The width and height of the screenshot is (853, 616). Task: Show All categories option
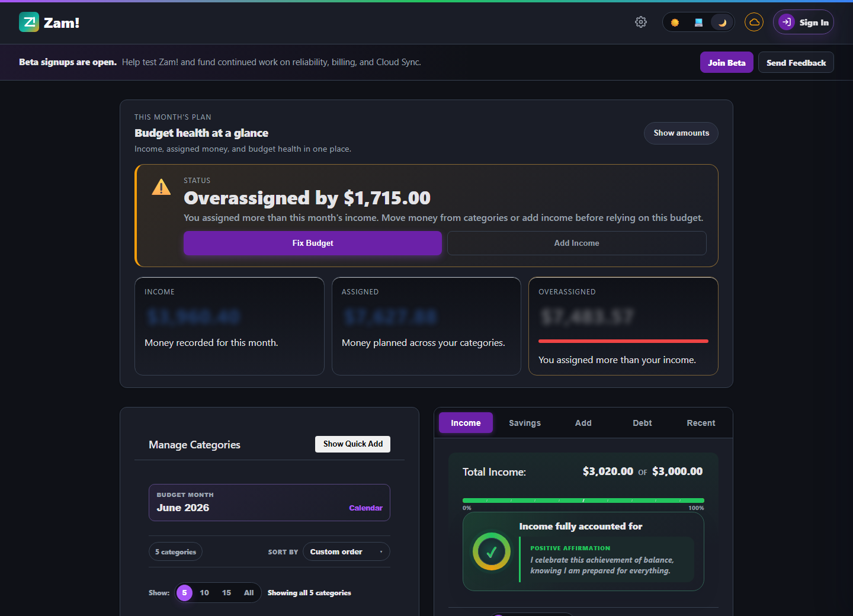pyautogui.click(x=249, y=593)
